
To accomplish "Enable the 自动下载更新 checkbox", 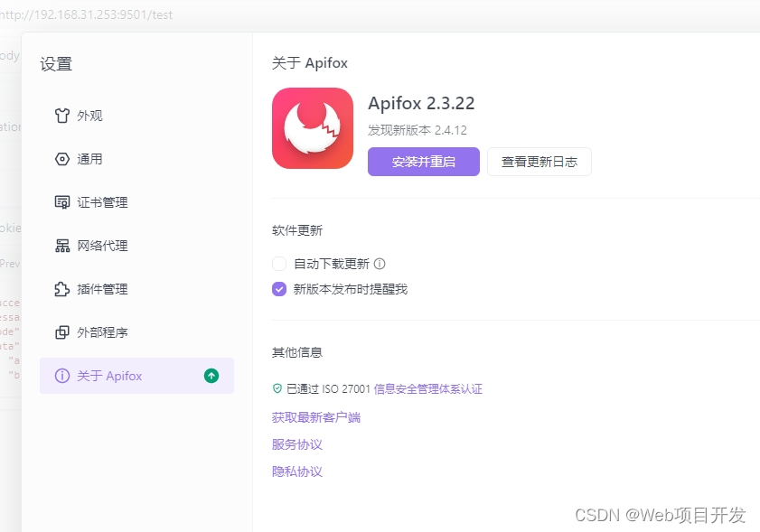I will point(279,264).
